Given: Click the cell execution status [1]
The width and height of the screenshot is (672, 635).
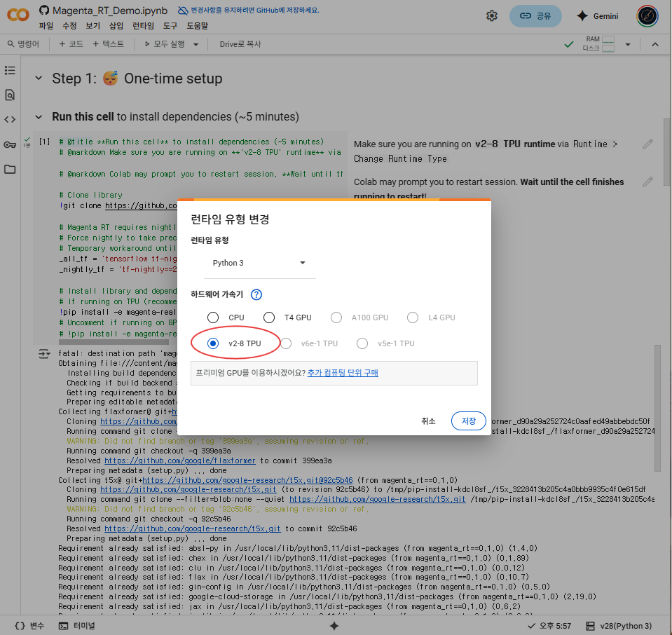Looking at the screenshot, I should coord(44,142).
